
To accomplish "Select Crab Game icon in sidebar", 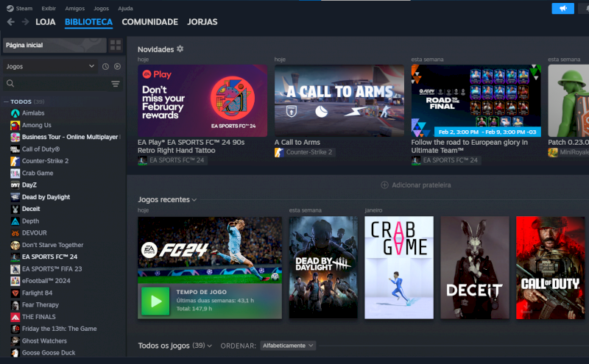I will pyautogui.click(x=15, y=173).
